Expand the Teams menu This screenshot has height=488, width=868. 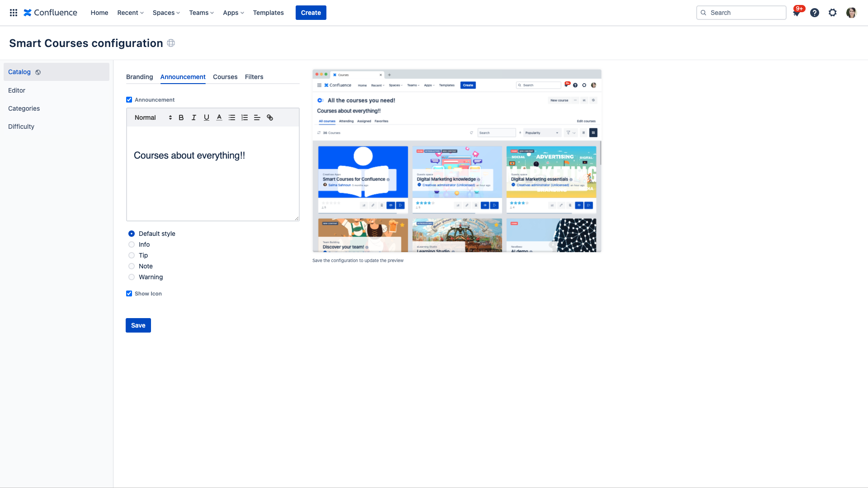201,13
